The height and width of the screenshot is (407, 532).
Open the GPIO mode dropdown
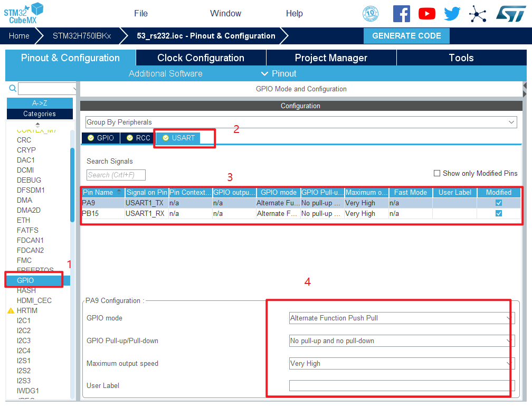coord(401,318)
